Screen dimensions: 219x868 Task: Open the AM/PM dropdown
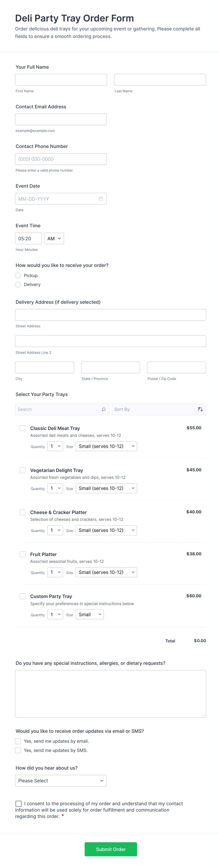[x=54, y=239]
